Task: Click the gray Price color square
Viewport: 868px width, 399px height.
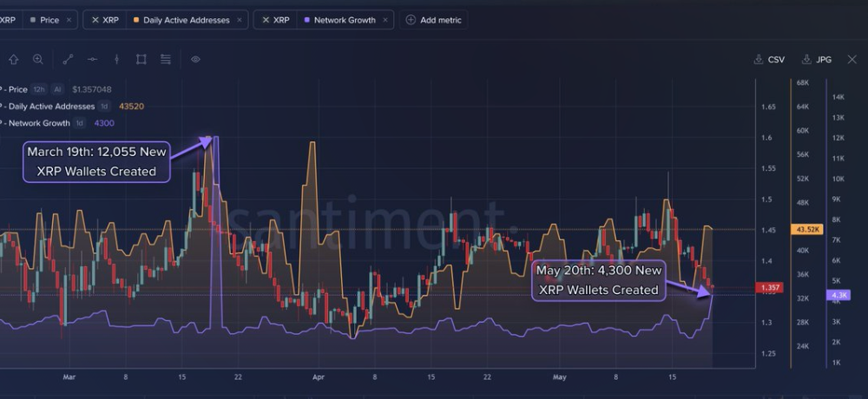Action: (x=33, y=20)
